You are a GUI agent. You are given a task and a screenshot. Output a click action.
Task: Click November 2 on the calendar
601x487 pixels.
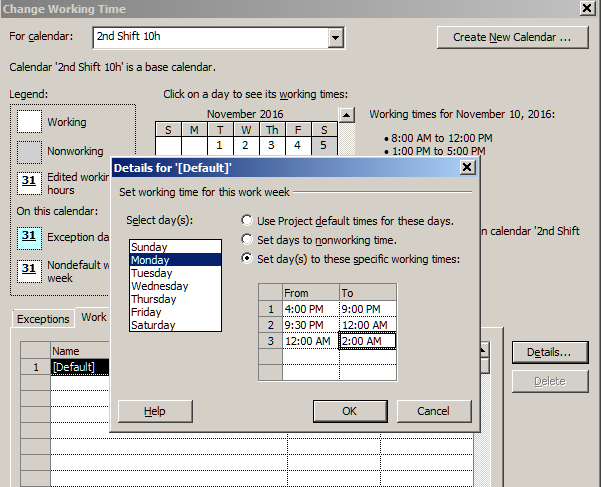click(x=246, y=145)
